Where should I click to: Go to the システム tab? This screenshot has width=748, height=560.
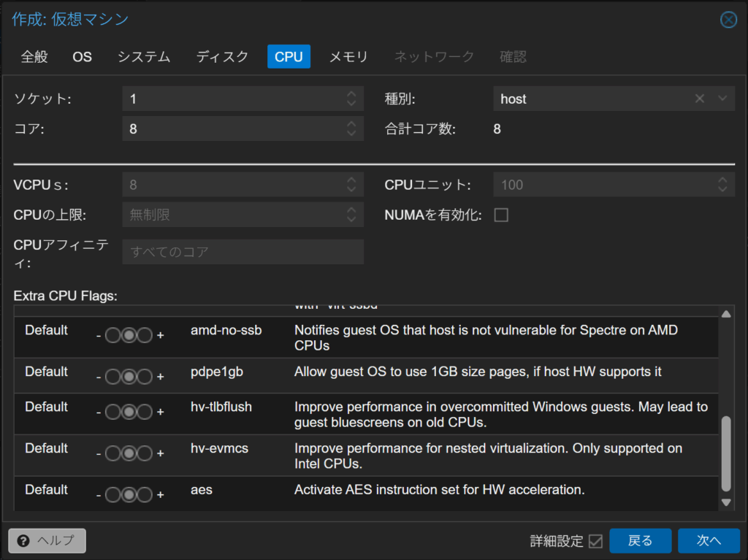click(x=144, y=57)
